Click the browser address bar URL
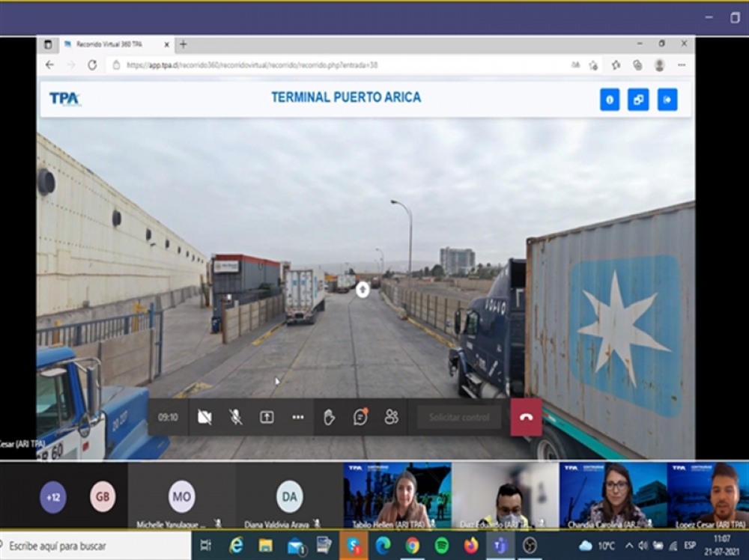This screenshot has width=749, height=560. coord(252,65)
